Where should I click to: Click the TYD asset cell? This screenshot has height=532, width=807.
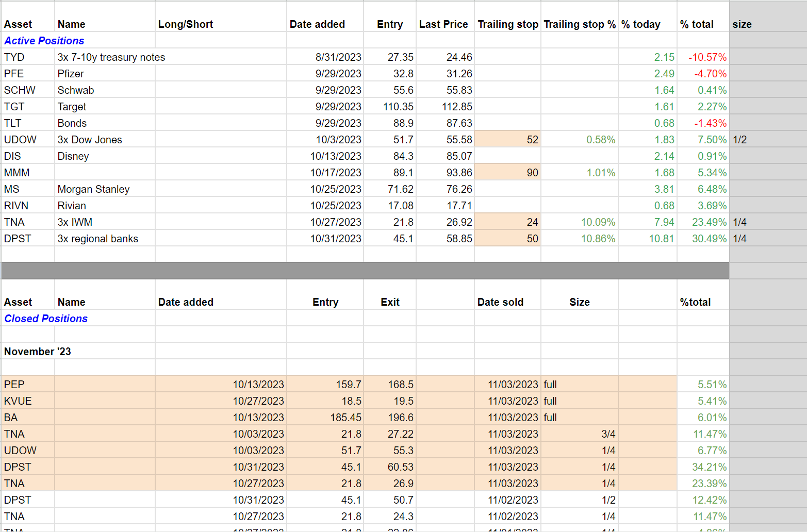point(28,57)
